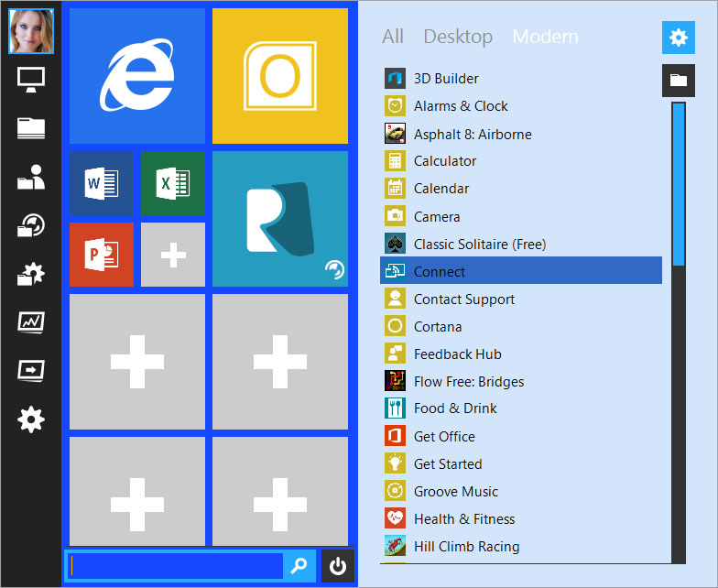This screenshot has height=588, width=718.
Task: Click the power button icon
Action: pyautogui.click(x=338, y=566)
